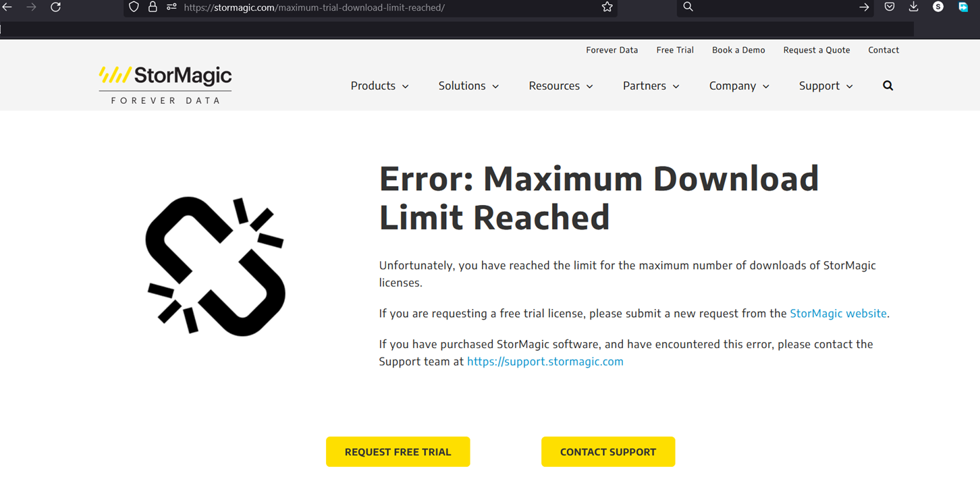This screenshot has height=483, width=980.
Task: Expand the Products menu
Action: click(379, 86)
